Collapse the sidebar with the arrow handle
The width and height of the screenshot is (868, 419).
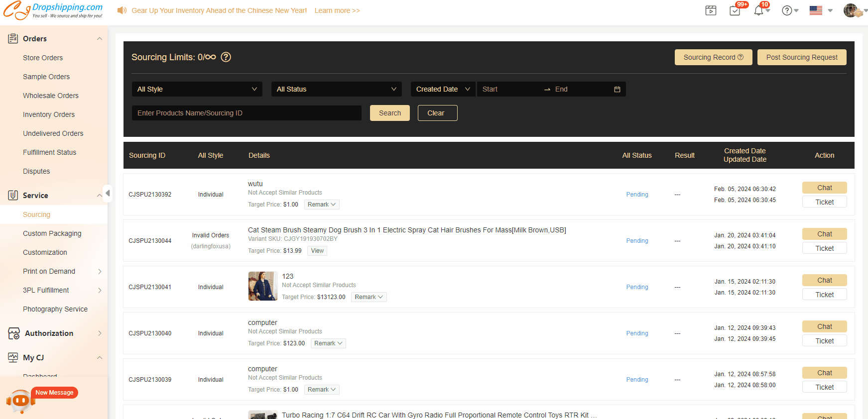108,193
